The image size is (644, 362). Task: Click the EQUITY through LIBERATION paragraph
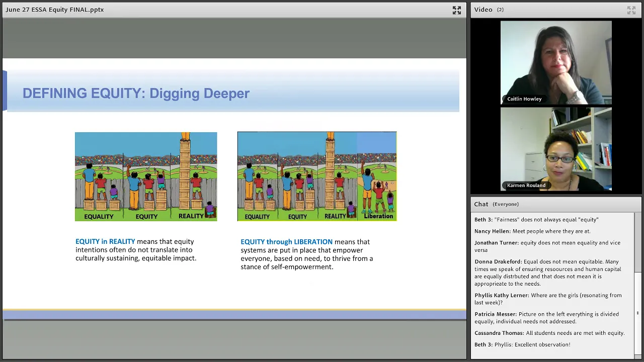point(307,254)
